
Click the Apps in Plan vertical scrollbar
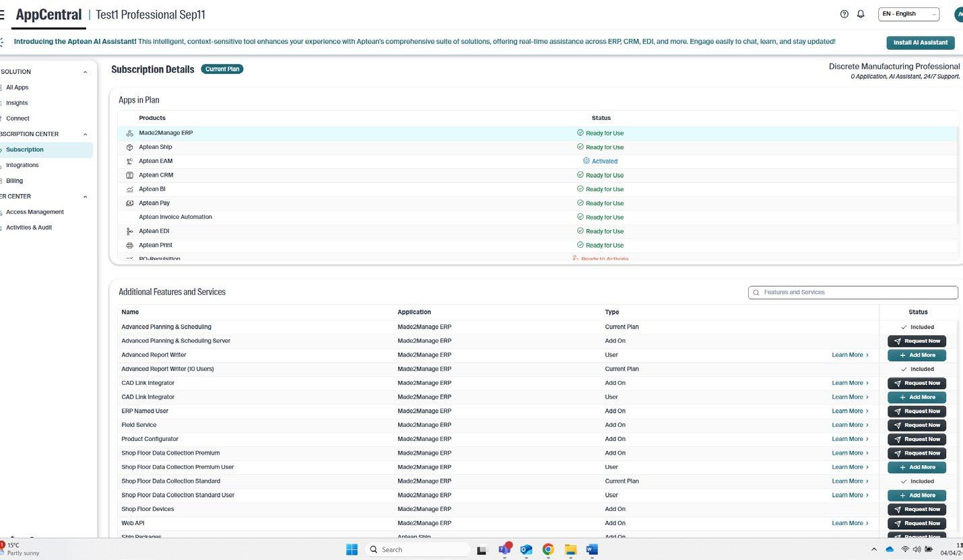tap(957, 175)
